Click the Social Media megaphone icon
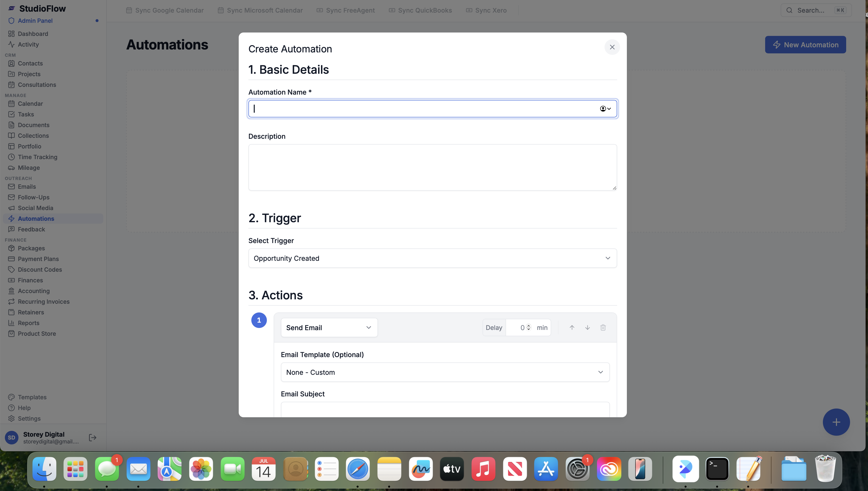This screenshot has height=491, width=868. click(x=11, y=208)
